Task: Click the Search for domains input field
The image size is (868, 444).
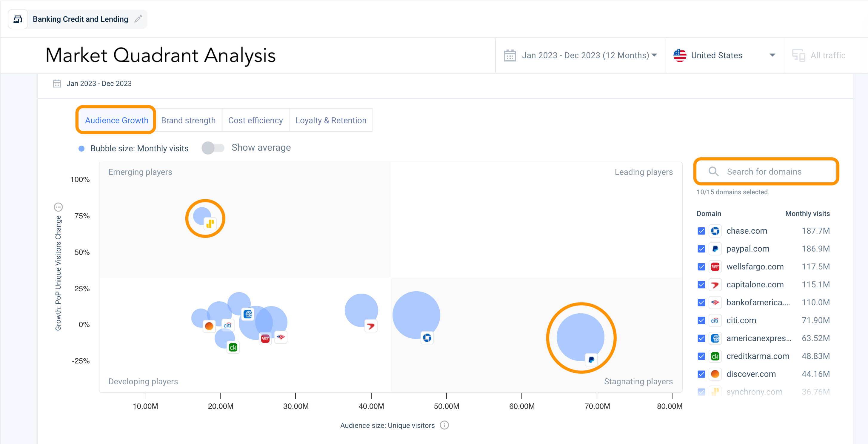Action: coord(765,172)
